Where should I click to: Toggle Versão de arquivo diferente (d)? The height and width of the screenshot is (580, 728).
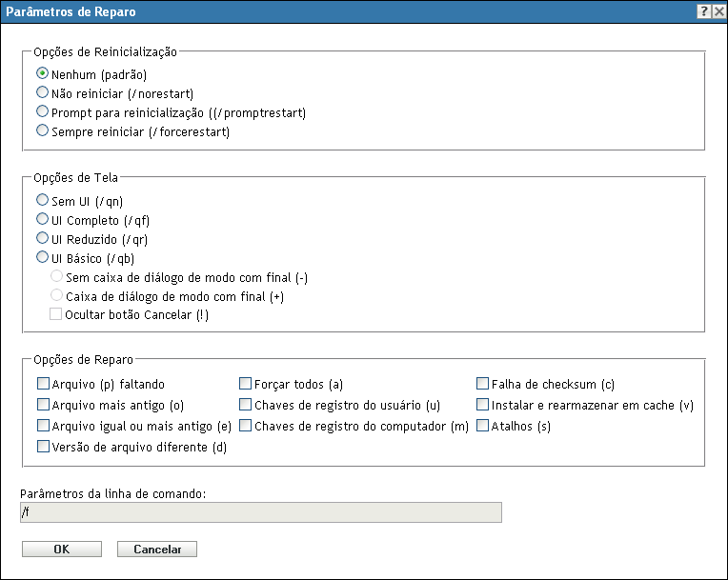(x=43, y=446)
